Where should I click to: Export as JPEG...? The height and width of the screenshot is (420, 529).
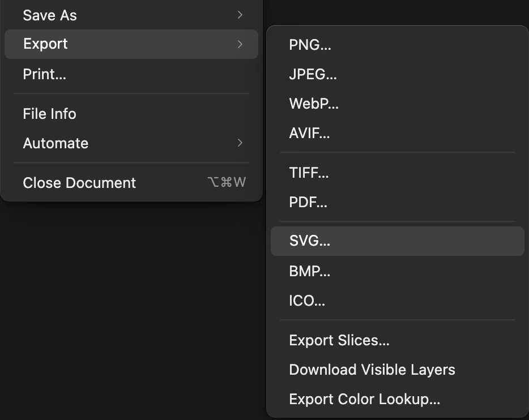pos(398,74)
